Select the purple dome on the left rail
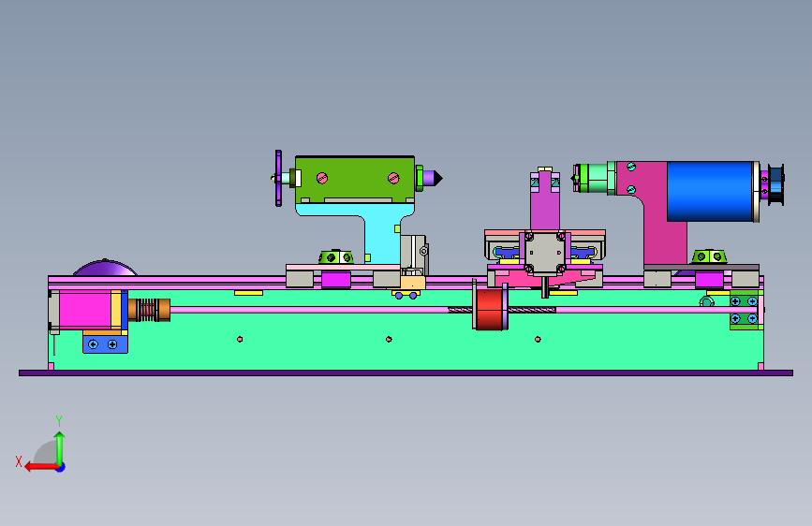 [x=105, y=268]
